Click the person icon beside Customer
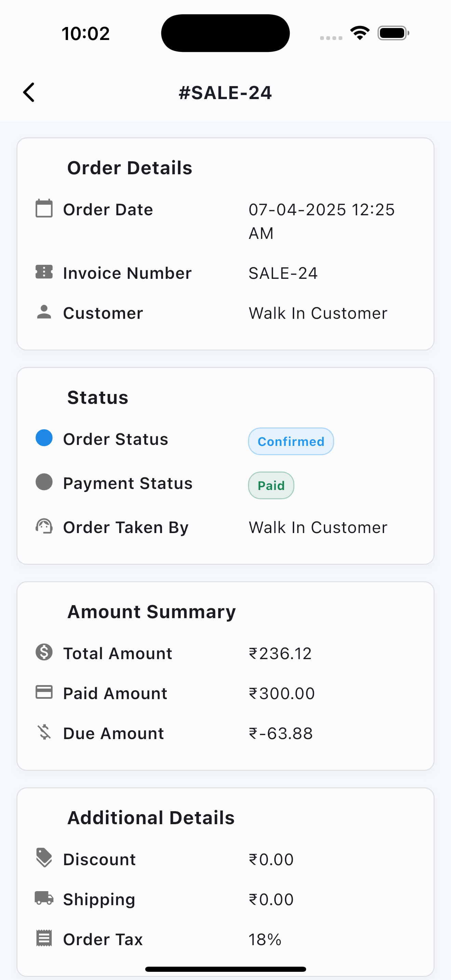The width and height of the screenshot is (451, 980). 44,312
